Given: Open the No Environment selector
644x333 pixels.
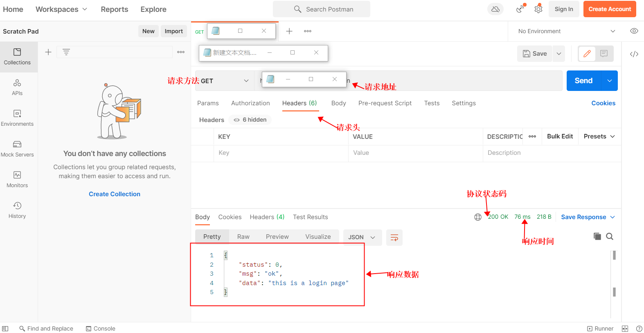Looking at the screenshot, I should click(x=567, y=31).
